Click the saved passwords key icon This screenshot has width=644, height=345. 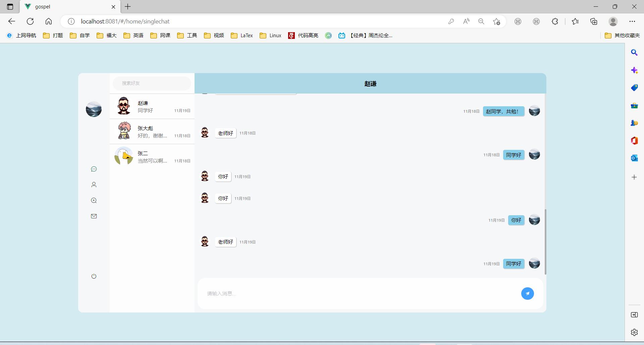pos(451,21)
